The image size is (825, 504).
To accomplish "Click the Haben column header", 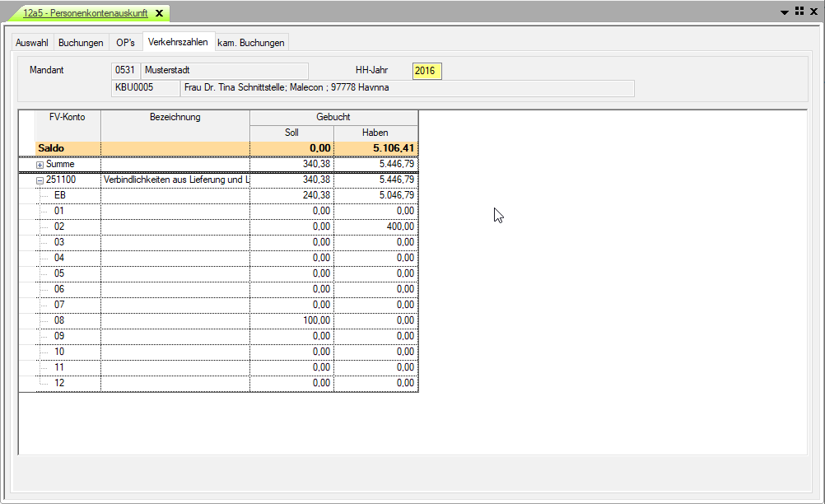I will coord(375,133).
